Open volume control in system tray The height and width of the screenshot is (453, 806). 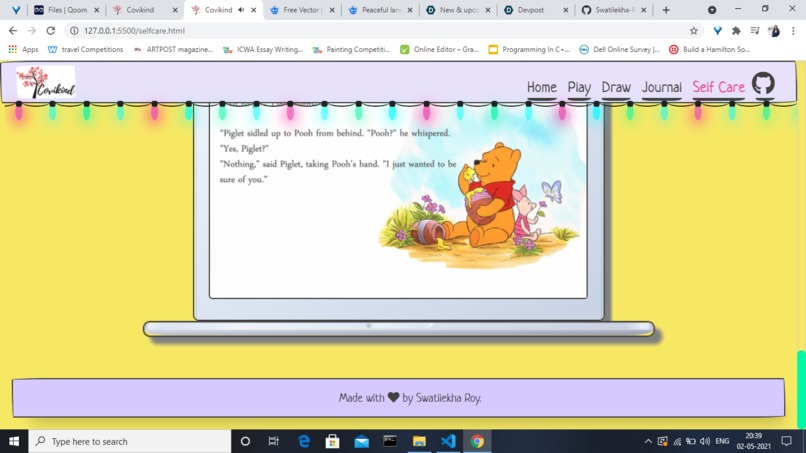(x=705, y=441)
